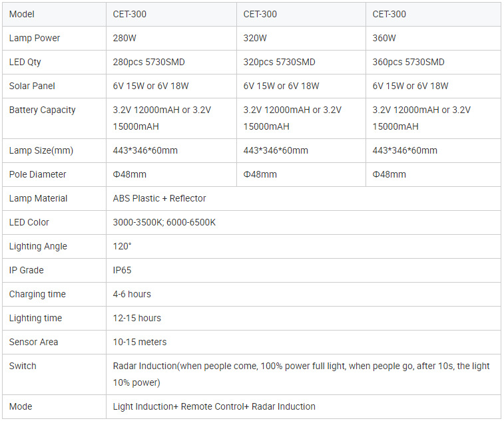Click the 280pcs 5730SMD cell
Image resolution: width=504 pixels, height=421 pixels.
[x=171, y=62]
